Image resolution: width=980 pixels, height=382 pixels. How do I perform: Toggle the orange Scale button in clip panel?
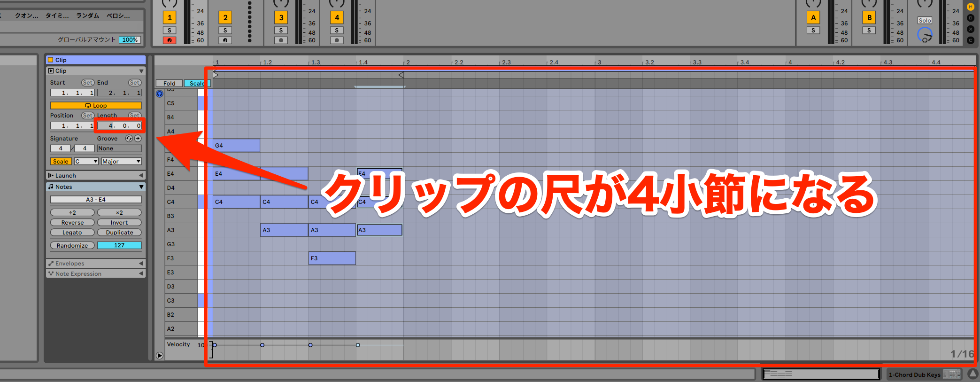pyautogui.click(x=61, y=161)
